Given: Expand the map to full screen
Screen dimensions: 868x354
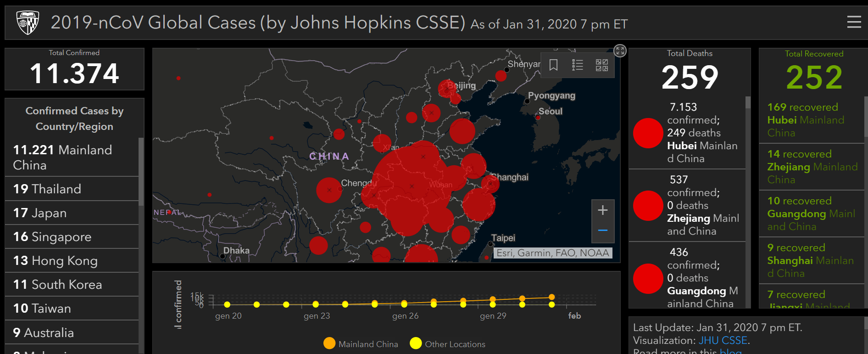Looking at the screenshot, I should 620,51.
